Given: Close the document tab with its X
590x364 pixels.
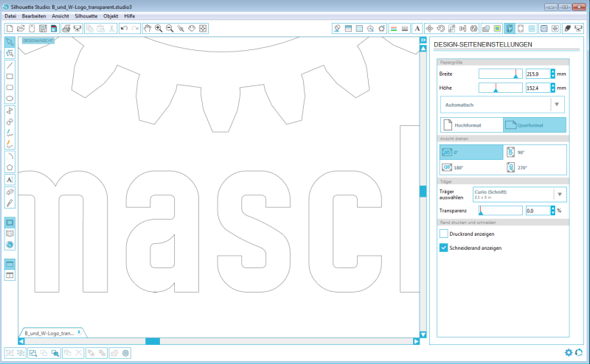Looking at the screenshot, I should click(x=79, y=332).
